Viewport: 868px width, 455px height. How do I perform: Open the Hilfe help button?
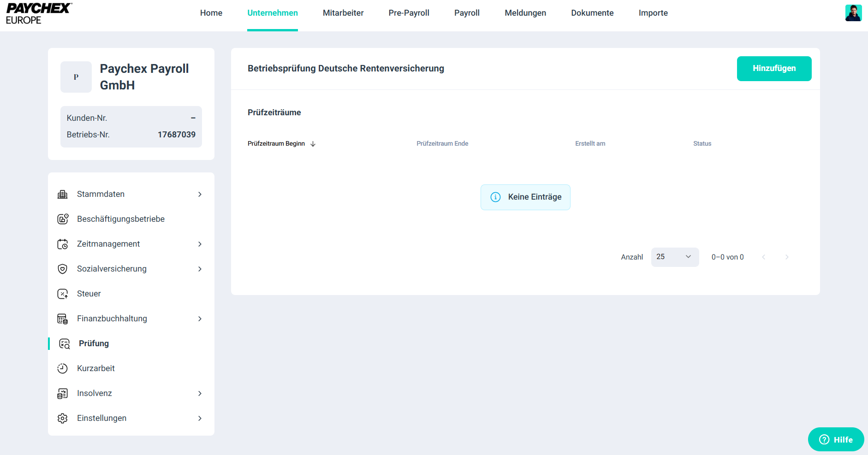point(836,439)
